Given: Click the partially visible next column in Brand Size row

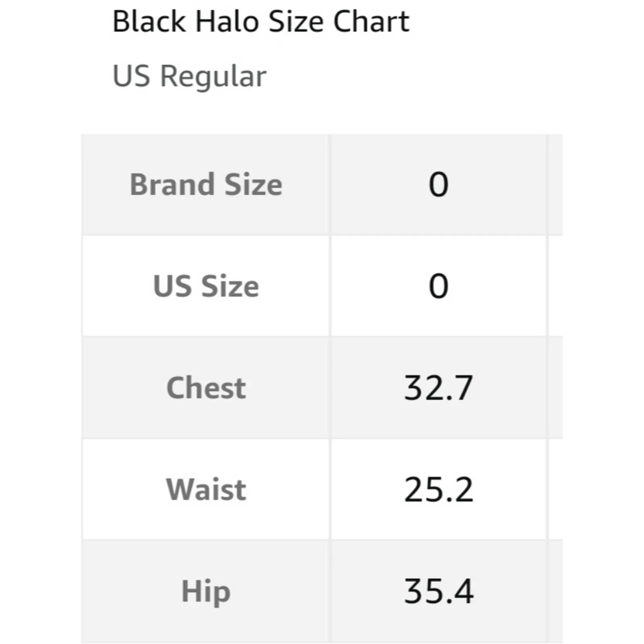Looking at the screenshot, I should (x=555, y=185).
